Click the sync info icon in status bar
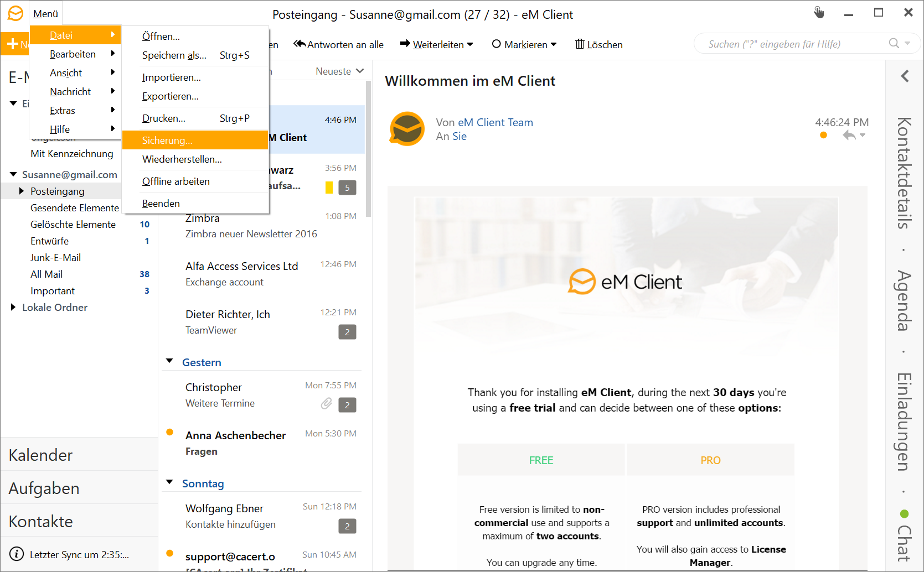Screen dimensions: 924x572 (x=17, y=554)
